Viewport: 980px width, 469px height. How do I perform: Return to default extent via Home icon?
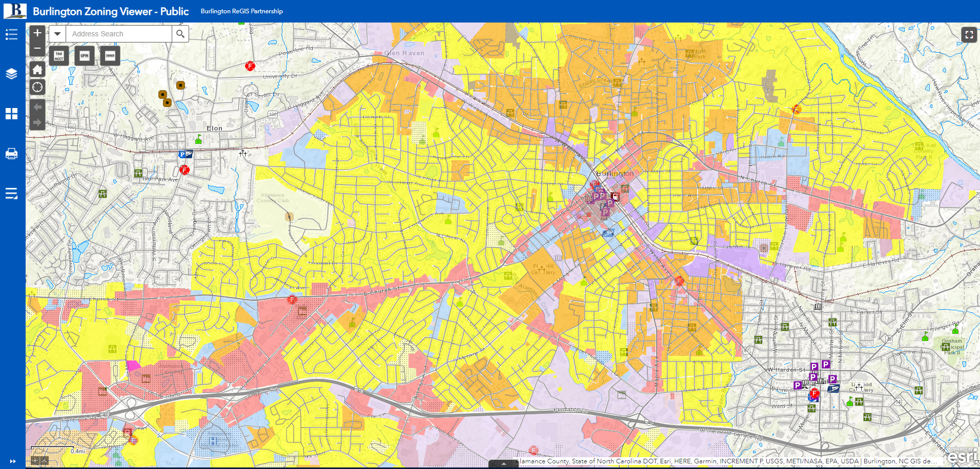click(37, 69)
